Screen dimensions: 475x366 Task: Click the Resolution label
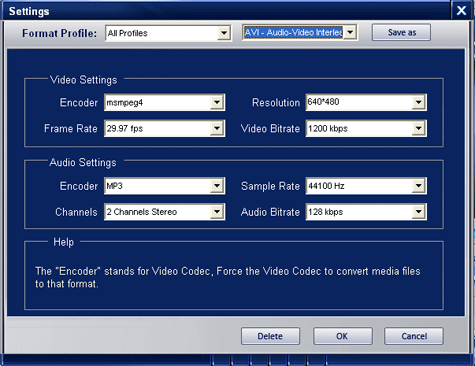[x=276, y=102]
